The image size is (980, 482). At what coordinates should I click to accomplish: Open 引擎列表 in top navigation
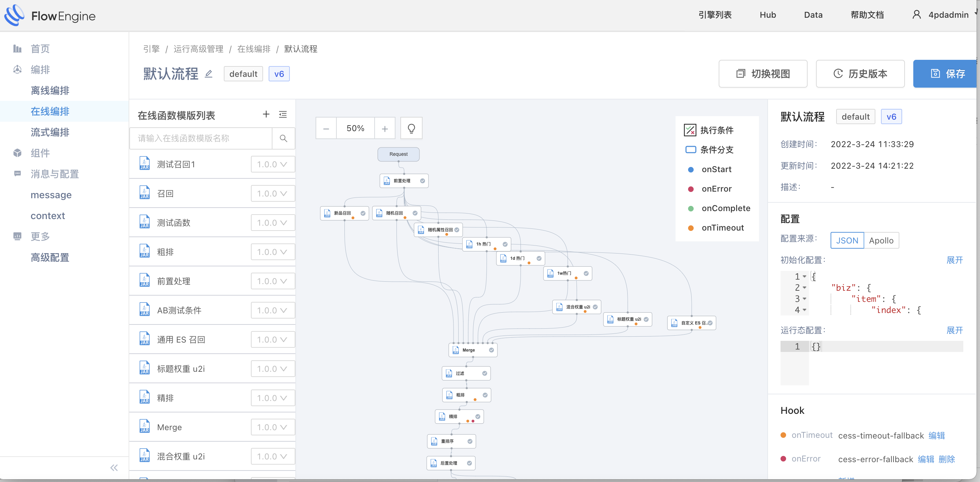[715, 15]
